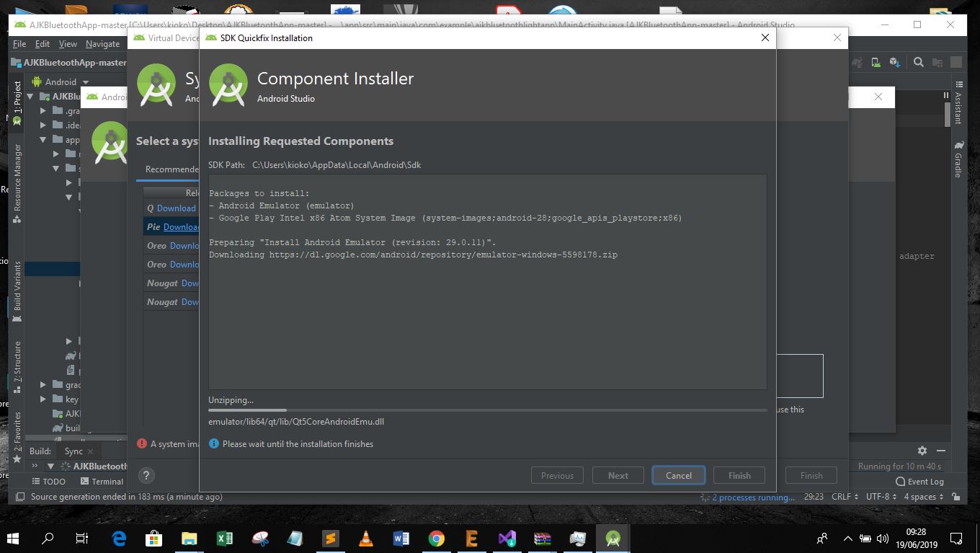This screenshot has width=980, height=553.
Task: Collapse the AJKBluetooth node in Build panel
Action: tap(50, 466)
